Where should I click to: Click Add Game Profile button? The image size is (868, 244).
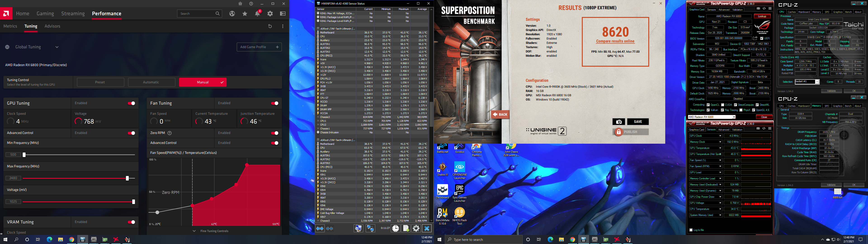pyautogui.click(x=259, y=47)
